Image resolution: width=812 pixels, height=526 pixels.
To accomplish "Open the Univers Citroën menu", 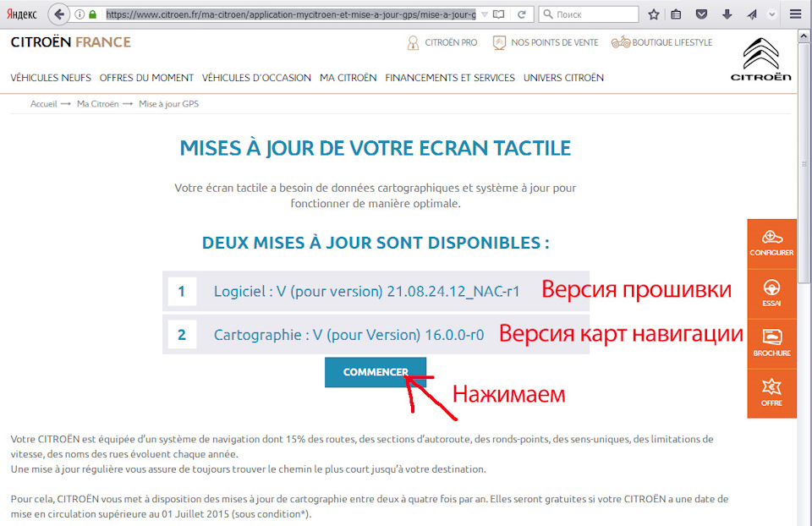I will point(563,78).
